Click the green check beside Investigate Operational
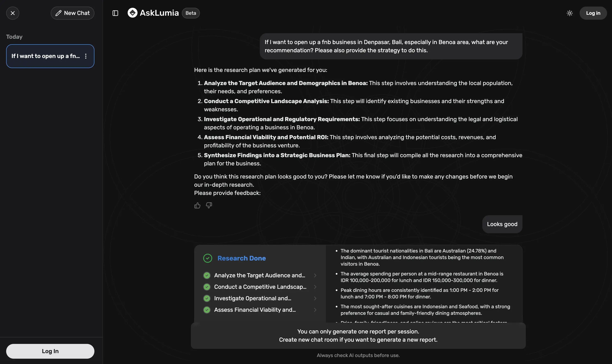 [207, 298]
